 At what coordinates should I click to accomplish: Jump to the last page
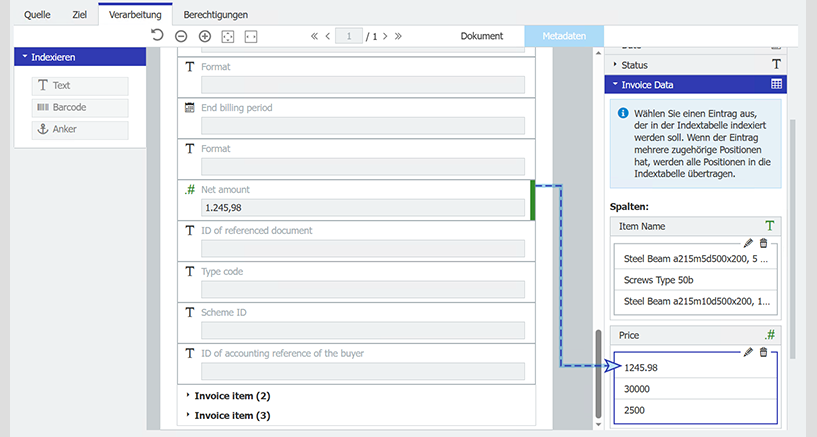[x=398, y=36]
